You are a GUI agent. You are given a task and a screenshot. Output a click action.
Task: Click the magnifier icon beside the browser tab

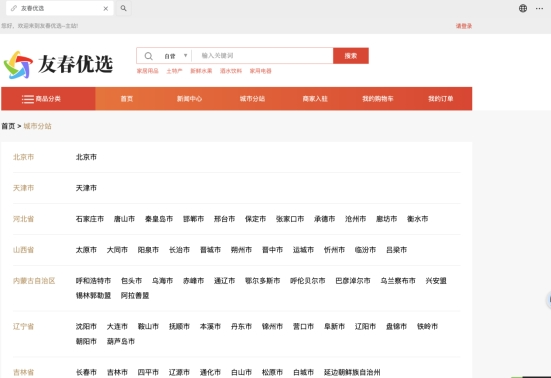(123, 8)
